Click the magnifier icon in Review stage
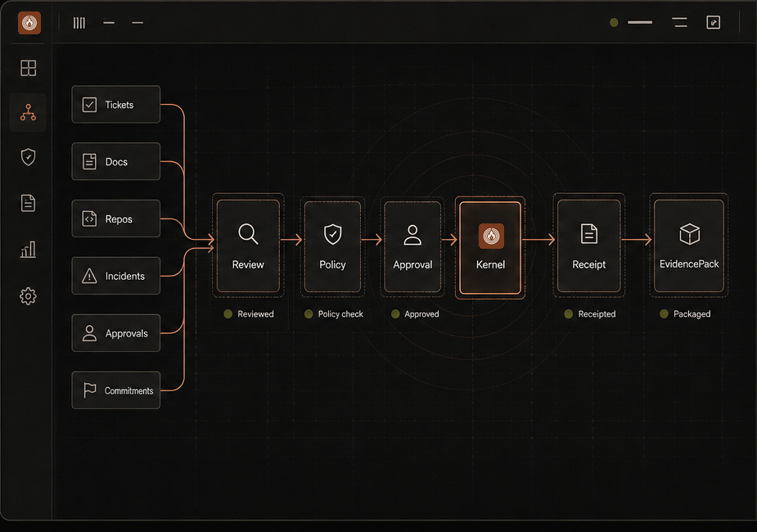This screenshot has width=757, height=532. 248,233
